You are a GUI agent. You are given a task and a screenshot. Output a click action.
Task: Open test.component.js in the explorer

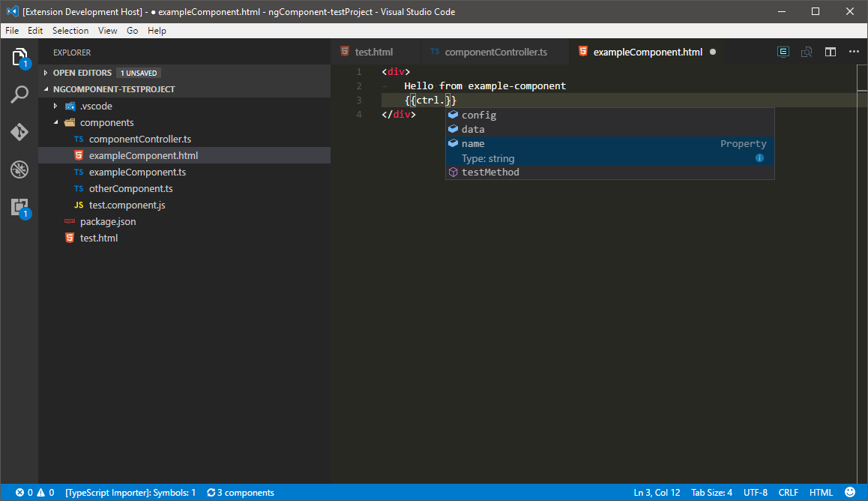click(184, 205)
